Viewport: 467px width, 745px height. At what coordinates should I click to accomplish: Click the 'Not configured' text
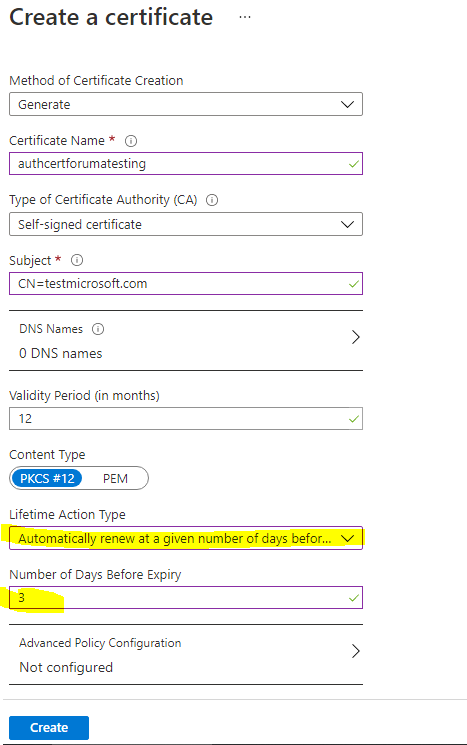coord(66,668)
